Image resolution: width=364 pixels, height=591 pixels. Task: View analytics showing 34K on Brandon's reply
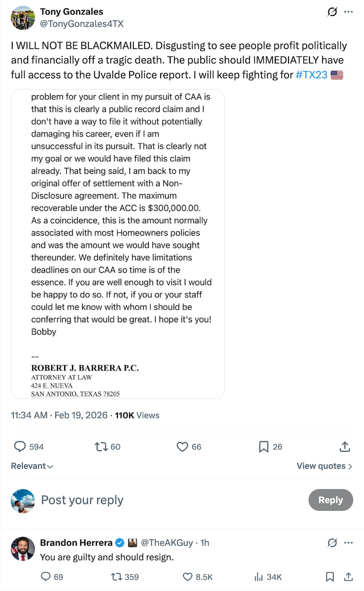[x=259, y=577]
